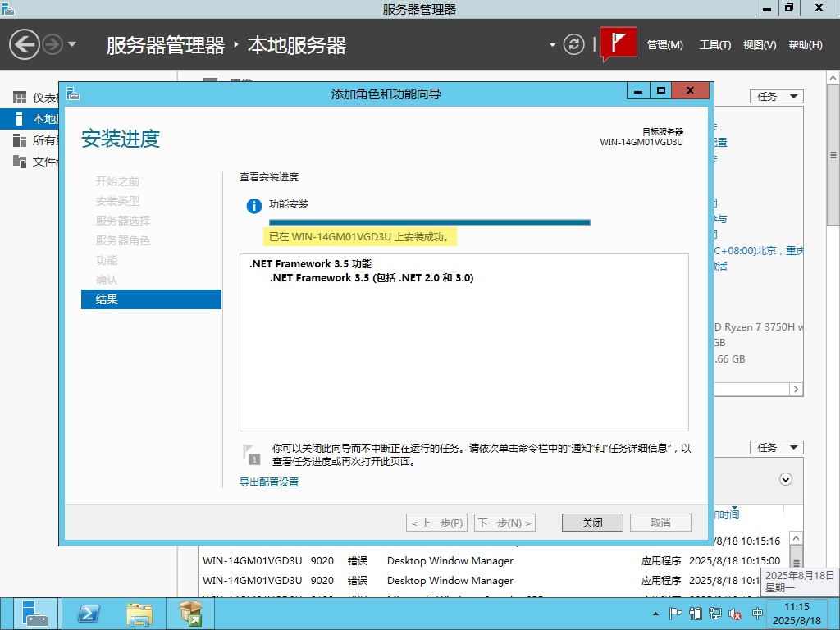The width and height of the screenshot is (840, 630).
Task: Click the 下一步(N) button
Action: (x=504, y=523)
